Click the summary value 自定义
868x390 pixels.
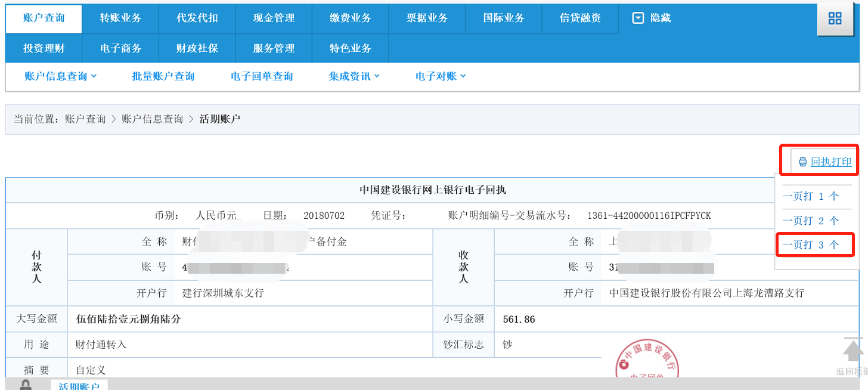pos(91,370)
